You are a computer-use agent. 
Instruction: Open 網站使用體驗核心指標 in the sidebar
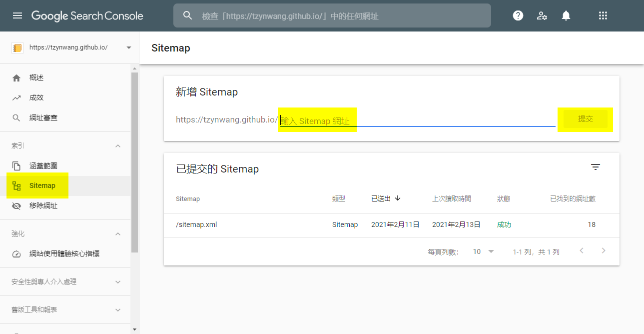click(65, 254)
